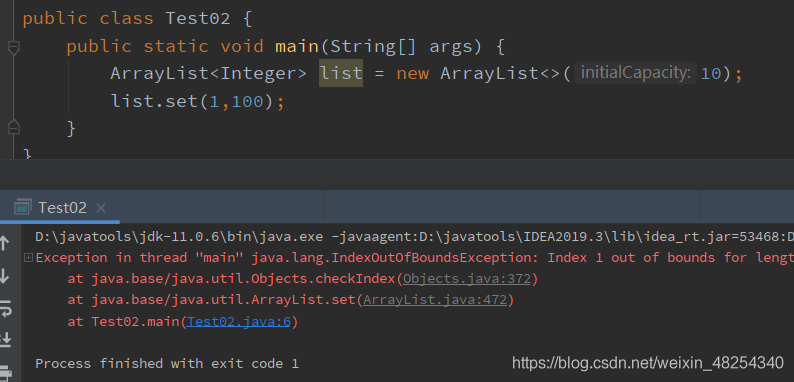Viewport: 794px width, 382px height.
Task: Click the 'new' keyword in code
Action: point(413,74)
